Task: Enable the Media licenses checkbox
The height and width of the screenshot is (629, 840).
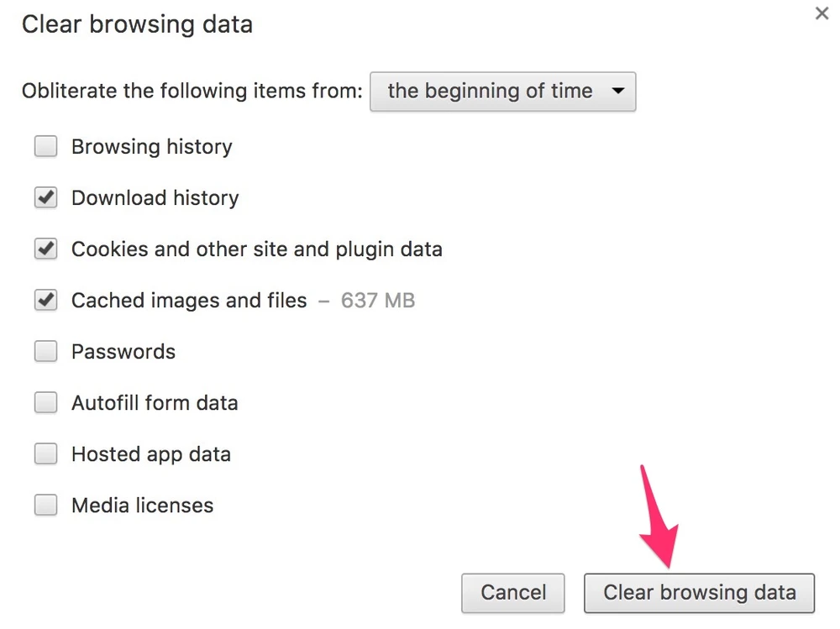Action: pos(45,506)
